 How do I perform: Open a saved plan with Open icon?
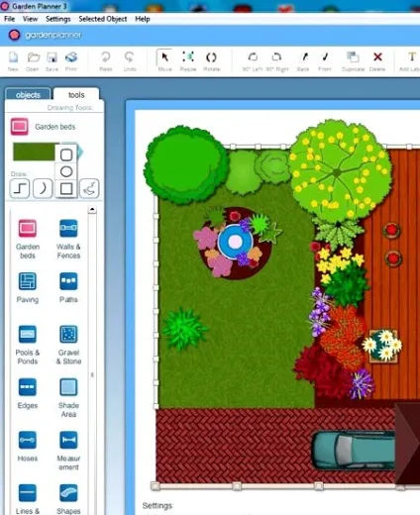coord(33,57)
